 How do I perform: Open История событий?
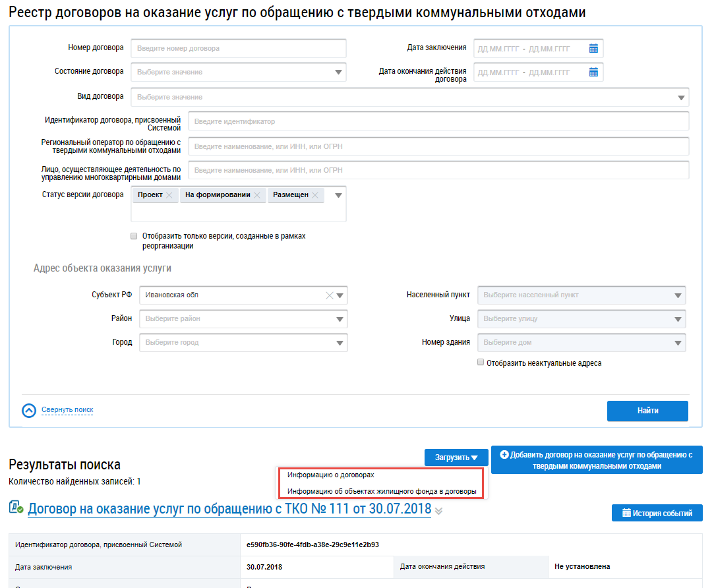657,513
